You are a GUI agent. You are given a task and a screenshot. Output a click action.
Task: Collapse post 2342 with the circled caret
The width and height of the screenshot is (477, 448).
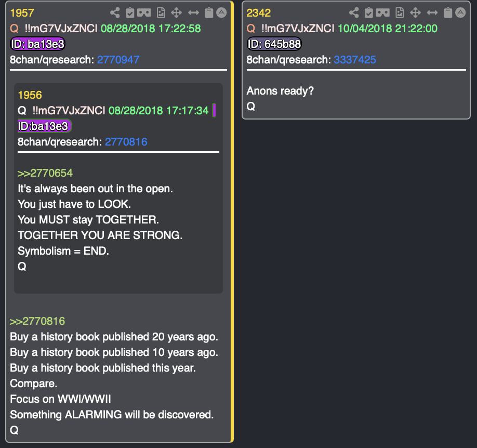(460, 13)
